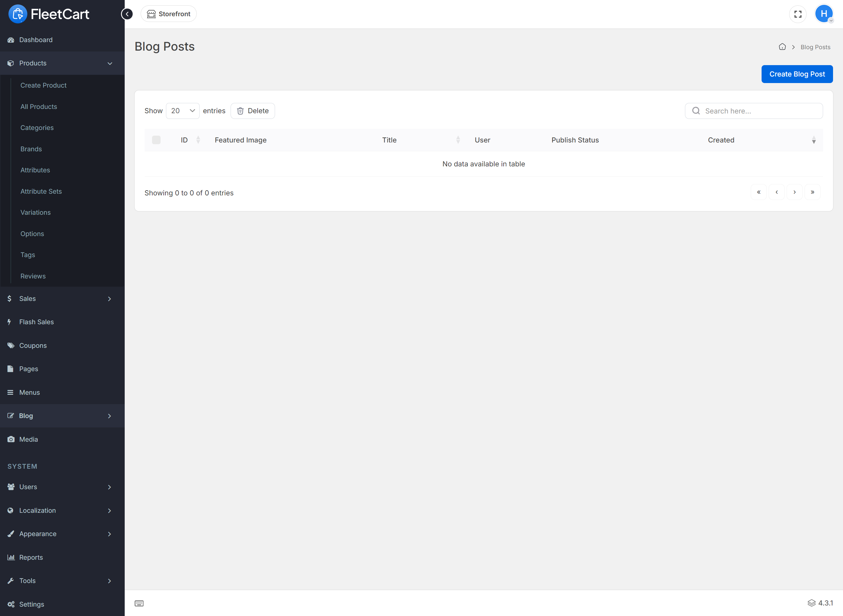The image size is (843, 616).
Task: Click the version 4.3.1 layers icon
Action: click(x=811, y=603)
